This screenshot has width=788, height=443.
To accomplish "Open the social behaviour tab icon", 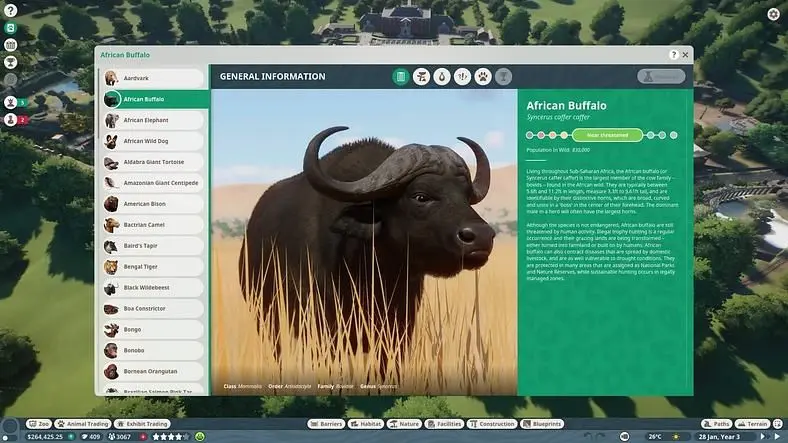I will click(462, 77).
